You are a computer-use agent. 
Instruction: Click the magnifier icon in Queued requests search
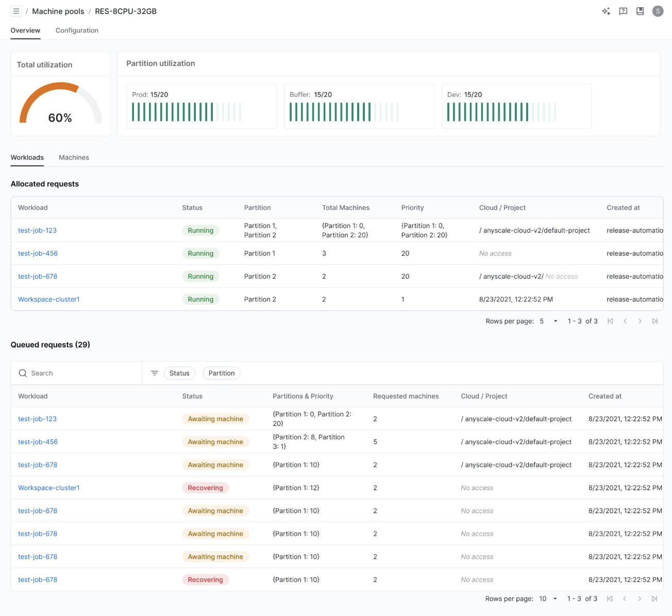(x=23, y=373)
